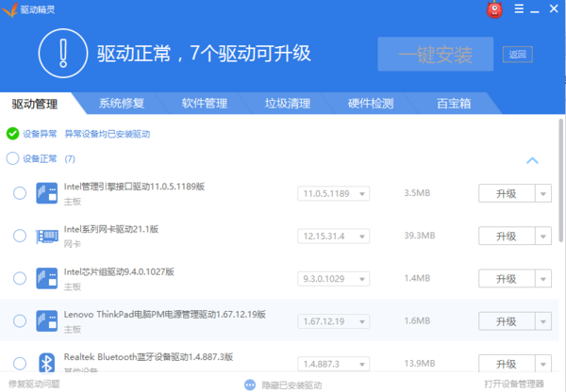Switch to the 系统修复 tab
Image resolution: width=566 pixels, height=392 pixels.
(122, 104)
